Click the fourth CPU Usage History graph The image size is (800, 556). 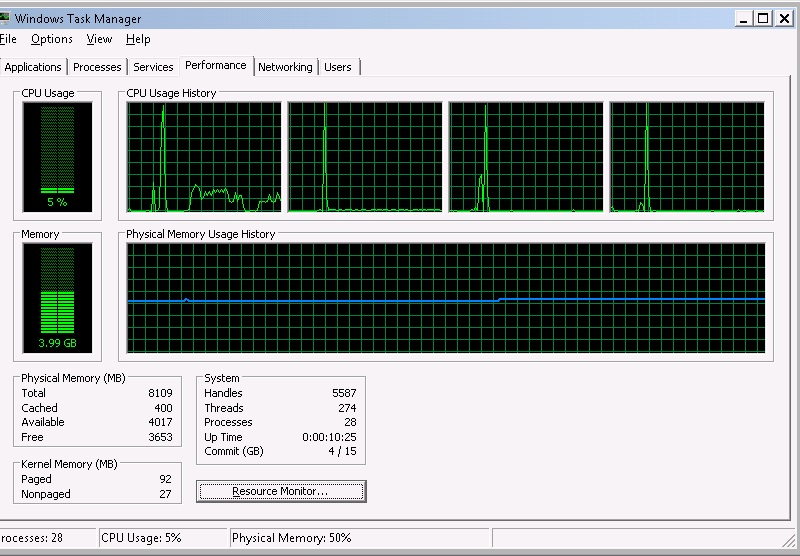(687, 157)
